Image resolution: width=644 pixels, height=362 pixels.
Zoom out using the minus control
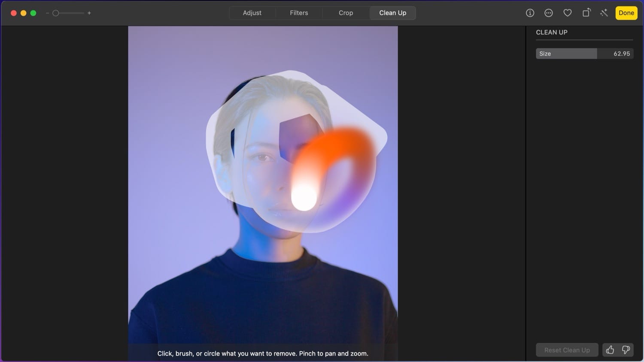[x=47, y=13]
